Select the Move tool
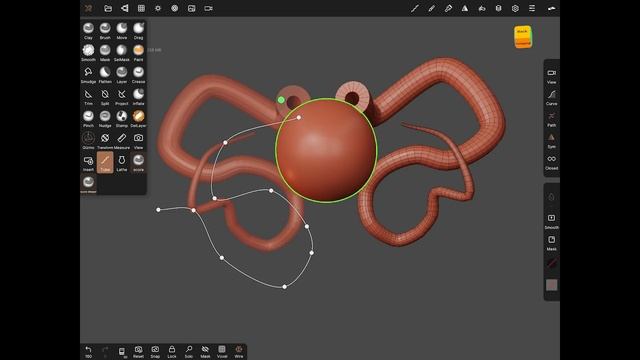This screenshot has height=360, width=640. [122, 31]
